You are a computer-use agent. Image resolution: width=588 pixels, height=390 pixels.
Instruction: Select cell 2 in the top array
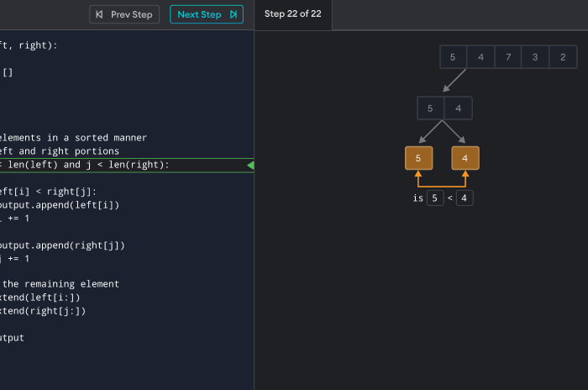pos(563,57)
